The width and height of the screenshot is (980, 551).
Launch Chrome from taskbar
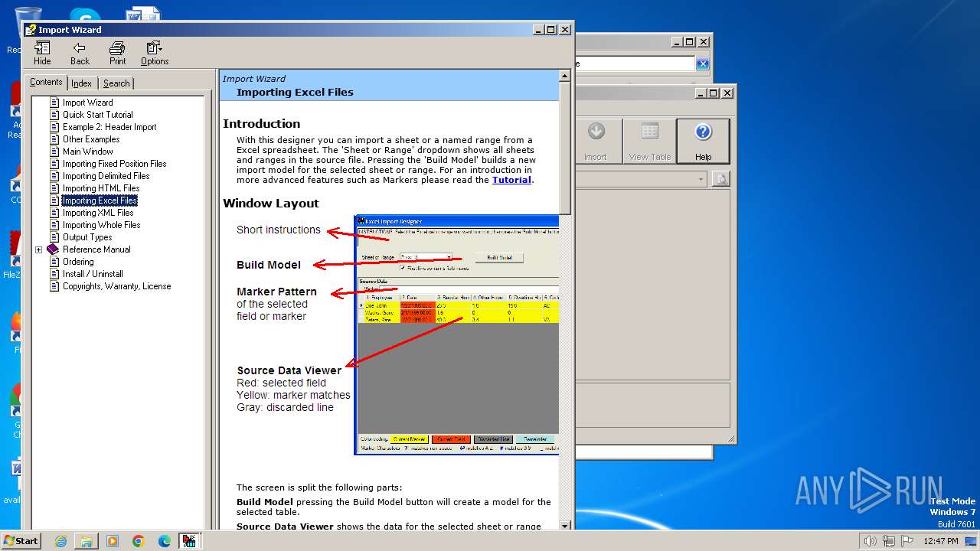coord(139,541)
